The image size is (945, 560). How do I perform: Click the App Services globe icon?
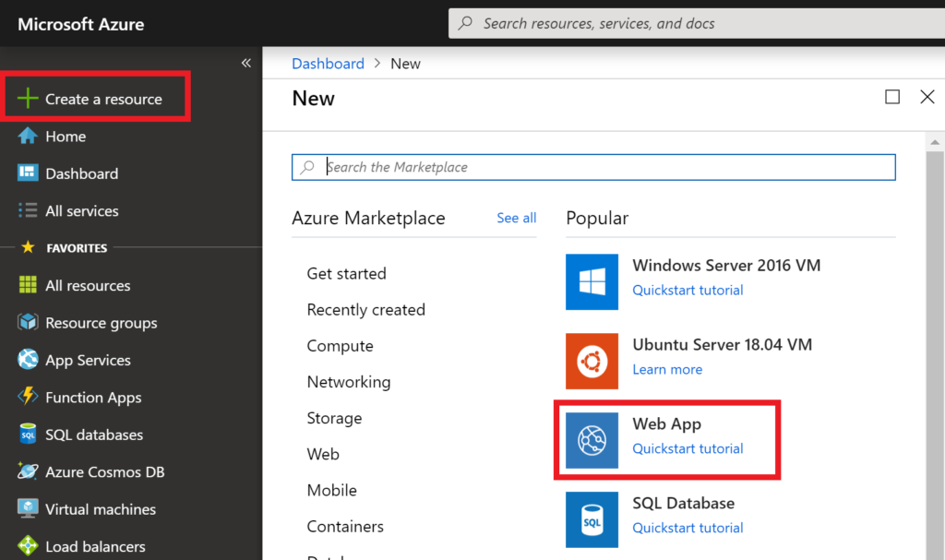28,359
